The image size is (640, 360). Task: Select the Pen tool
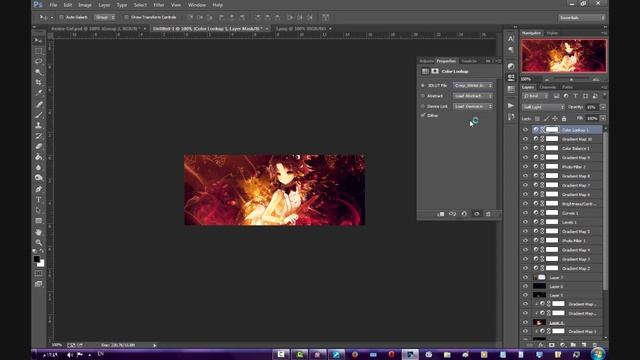tap(38, 189)
